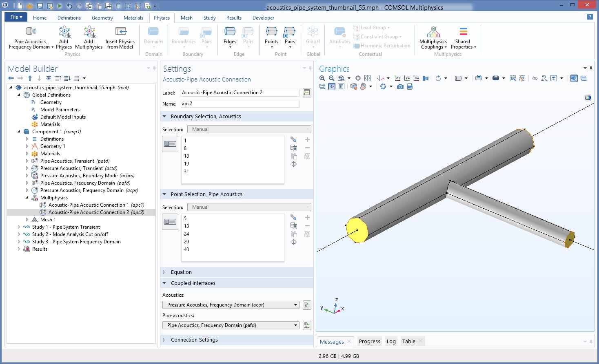
Task: Click the Add Physics ribbon icon
Action: click(x=64, y=38)
